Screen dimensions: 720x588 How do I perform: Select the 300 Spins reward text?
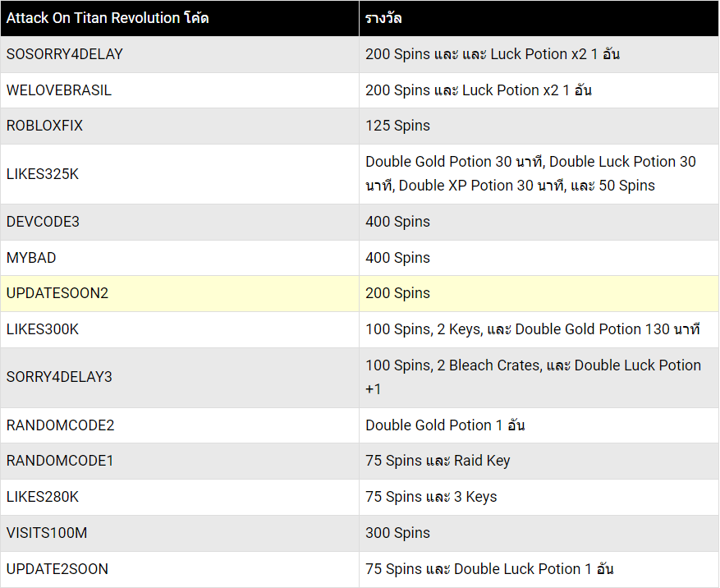click(x=397, y=533)
